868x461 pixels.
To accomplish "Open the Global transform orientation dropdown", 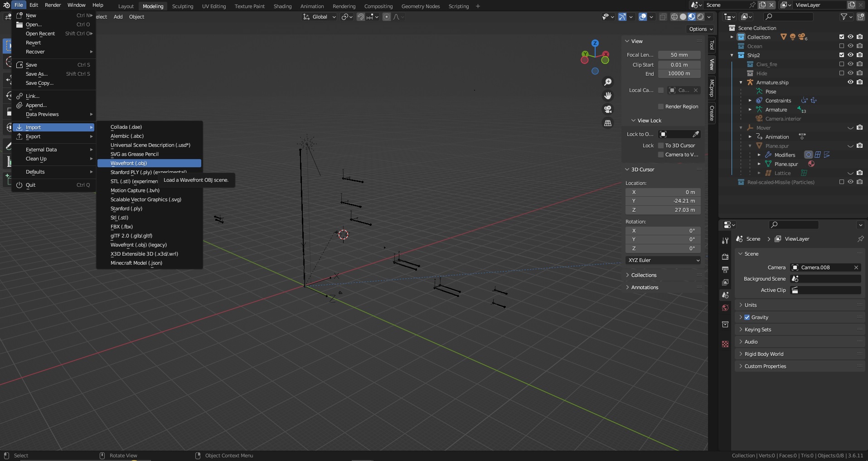I will tap(320, 17).
